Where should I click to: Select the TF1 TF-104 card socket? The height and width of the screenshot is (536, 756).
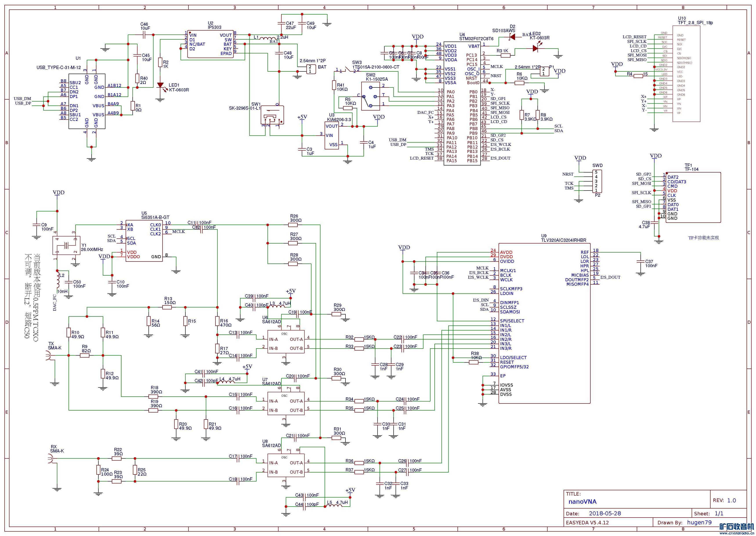(x=693, y=197)
